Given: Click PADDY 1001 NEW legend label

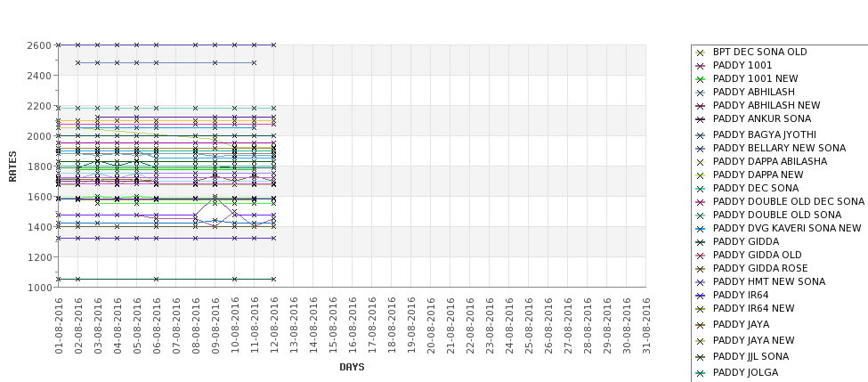Looking at the screenshot, I should coord(755,78).
